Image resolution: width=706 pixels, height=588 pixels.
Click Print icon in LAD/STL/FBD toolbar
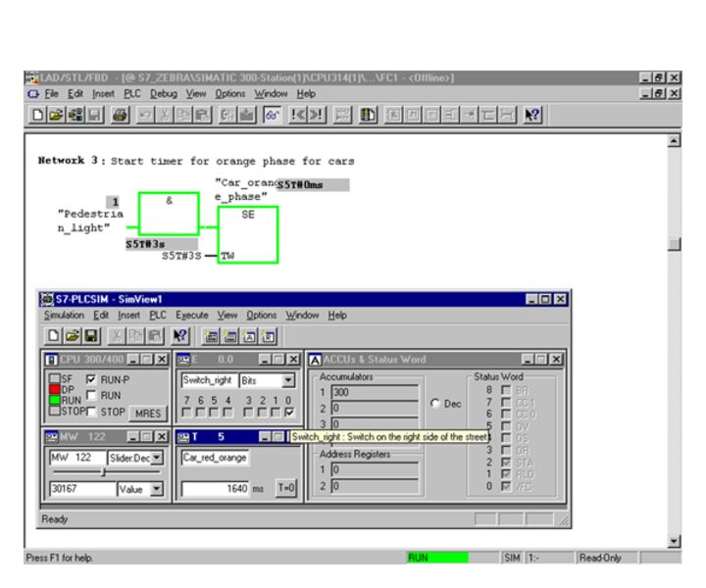pos(121,116)
